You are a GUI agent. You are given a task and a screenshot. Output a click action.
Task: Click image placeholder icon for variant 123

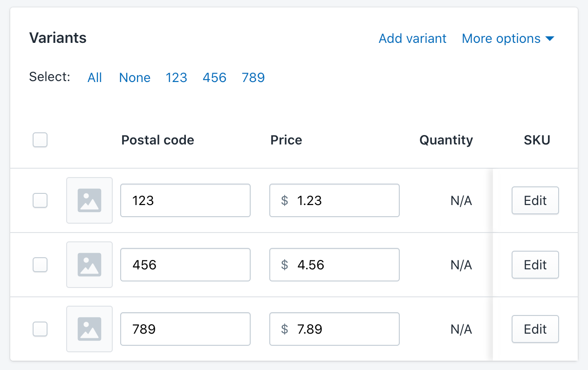[x=89, y=200]
